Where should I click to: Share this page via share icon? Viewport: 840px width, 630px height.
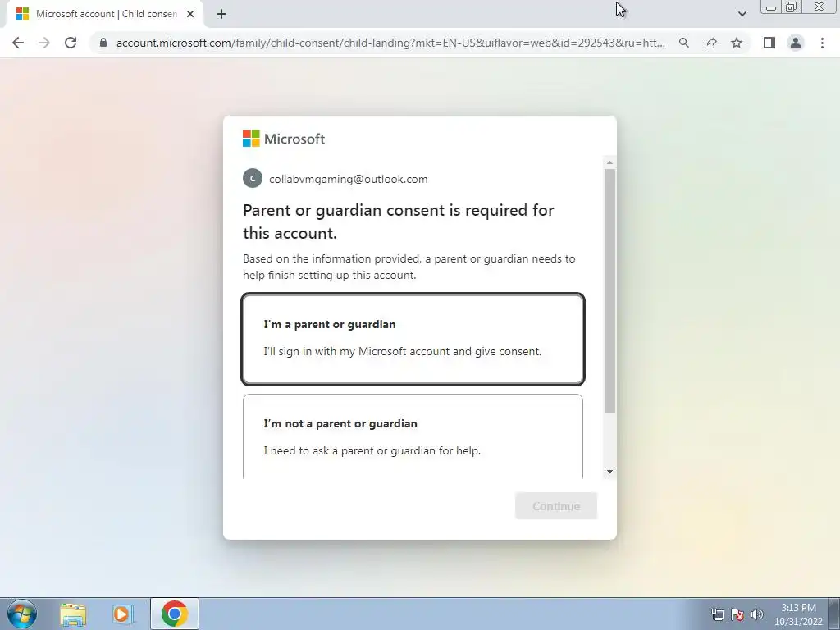click(x=710, y=43)
